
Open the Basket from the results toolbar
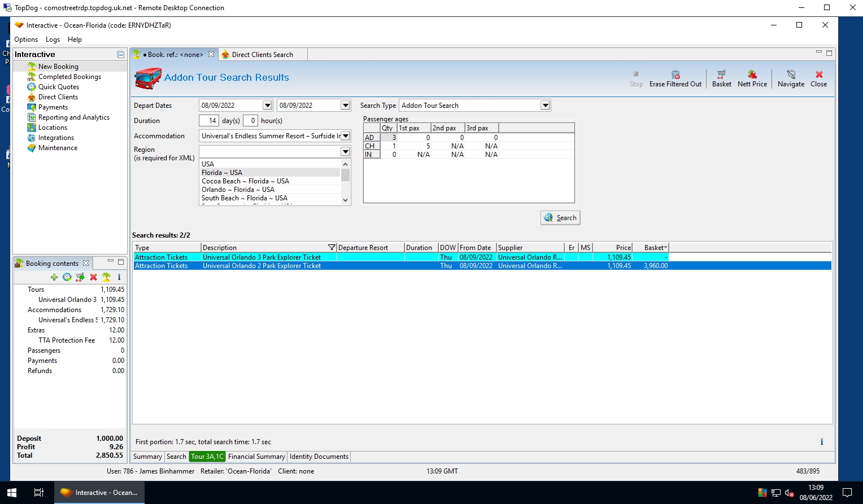(721, 79)
